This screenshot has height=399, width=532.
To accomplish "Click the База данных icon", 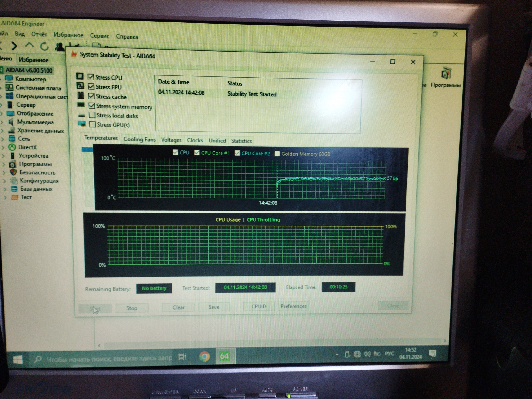I will pos(14,189).
